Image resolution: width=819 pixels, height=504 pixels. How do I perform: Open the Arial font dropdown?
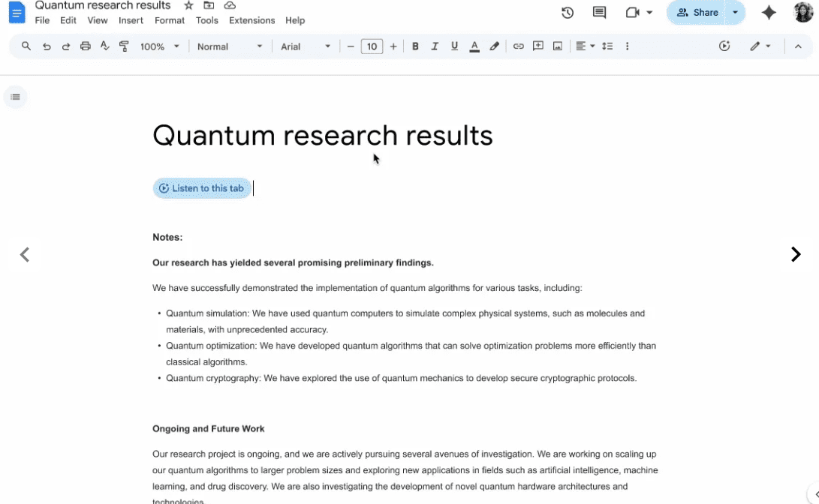pos(305,46)
